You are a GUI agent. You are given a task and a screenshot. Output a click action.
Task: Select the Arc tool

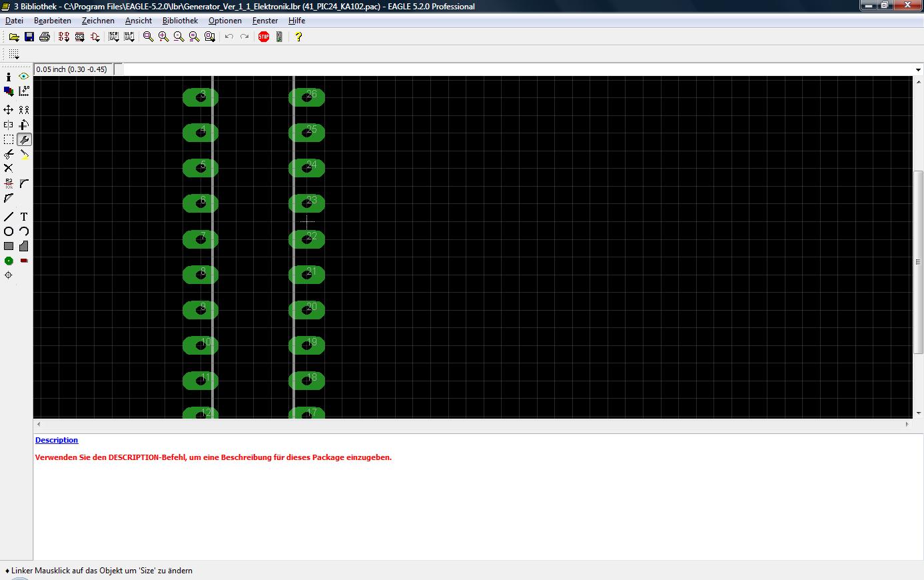tap(24, 231)
